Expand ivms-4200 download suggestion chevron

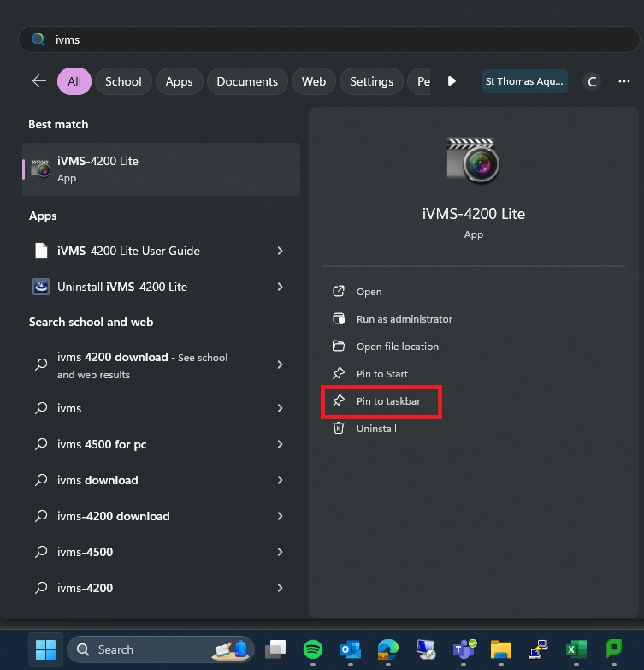[281, 516]
